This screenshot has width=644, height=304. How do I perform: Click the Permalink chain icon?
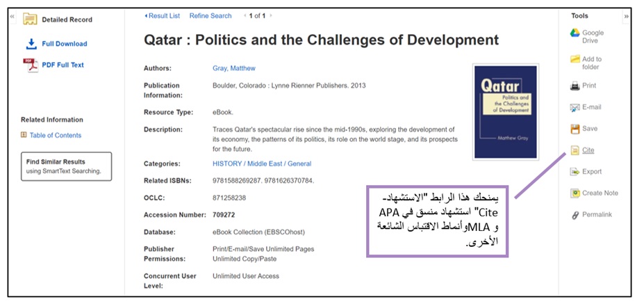[575, 216]
